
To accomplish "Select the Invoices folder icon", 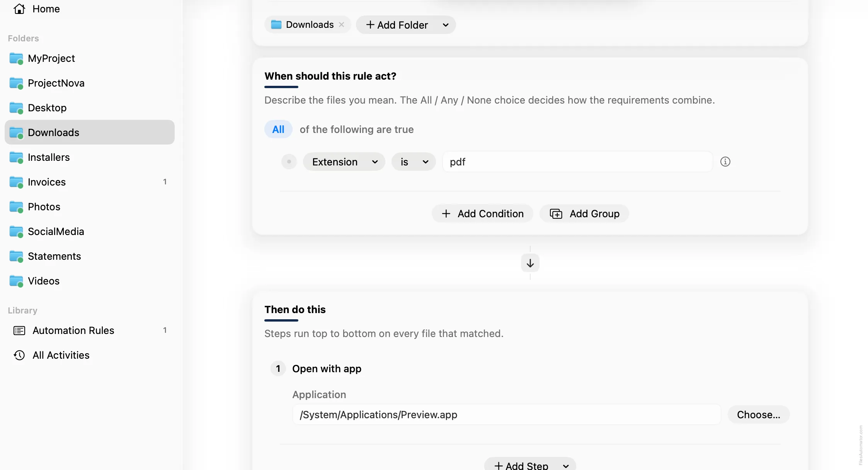I will tap(16, 182).
